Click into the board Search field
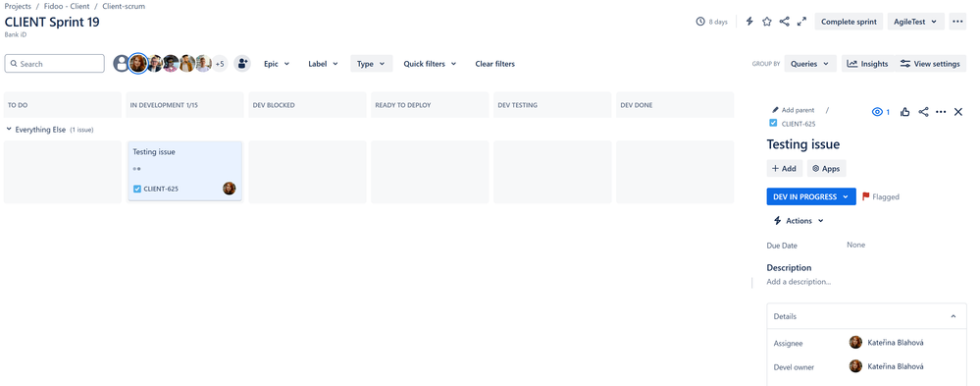This screenshot has width=980, height=386. 54,63
